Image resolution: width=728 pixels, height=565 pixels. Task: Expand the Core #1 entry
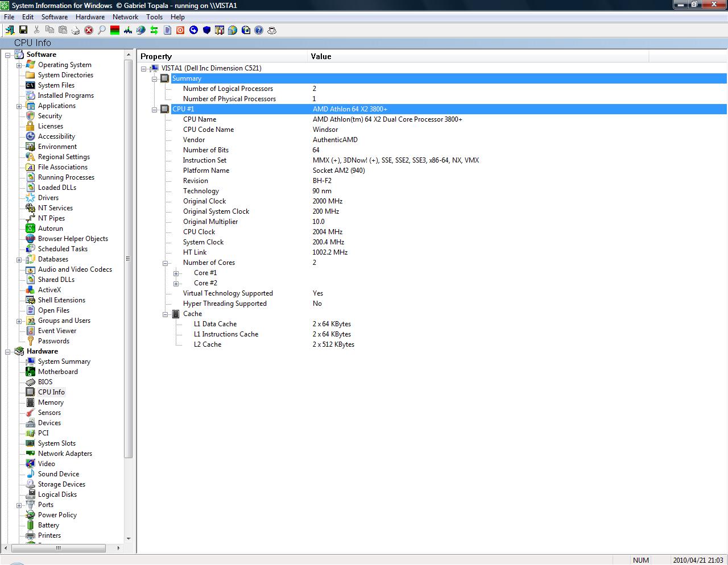pyautogui.click(x=176, y=273)
